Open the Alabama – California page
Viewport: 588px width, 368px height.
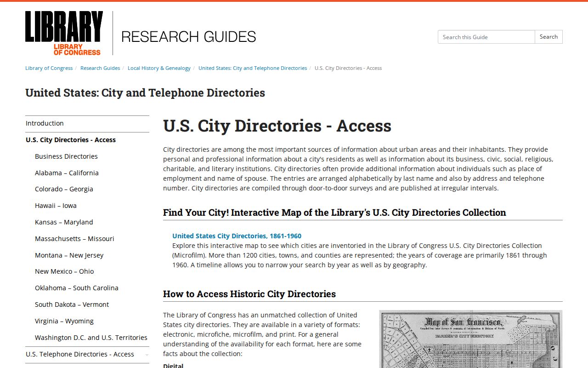click(67, 173)
